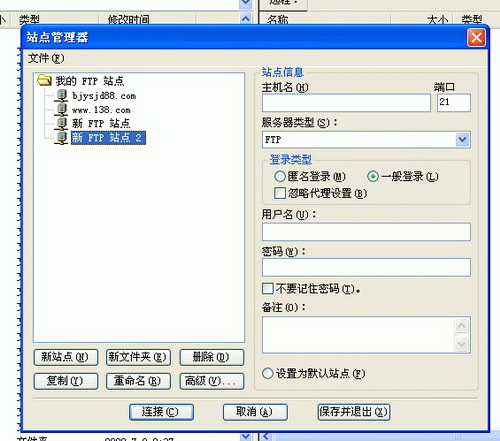500x441 pixels.
Task: Click the 连接(C) connect button
Action: (161, 412)
